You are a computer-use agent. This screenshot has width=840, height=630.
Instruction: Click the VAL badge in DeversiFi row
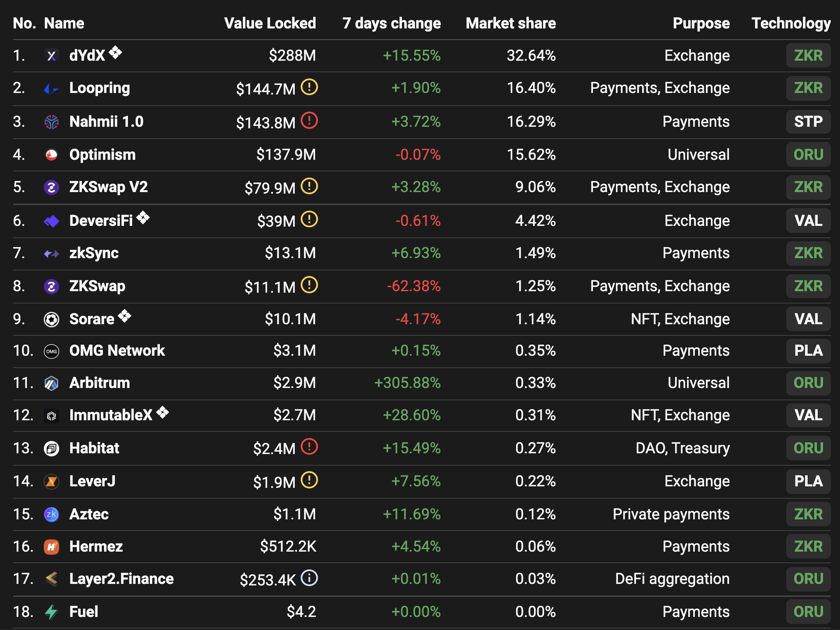click(808, 221)
